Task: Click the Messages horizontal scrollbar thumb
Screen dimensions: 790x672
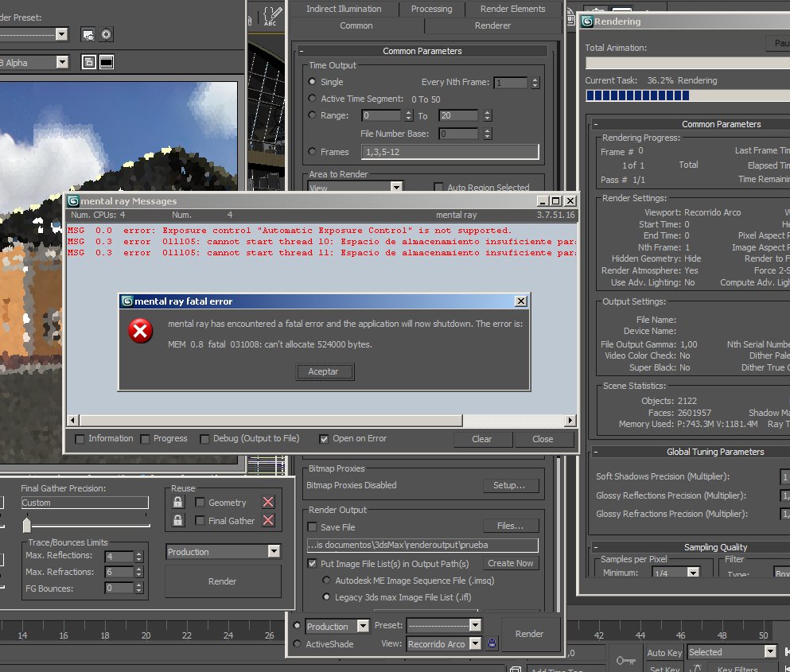Action: pos(270,420)
